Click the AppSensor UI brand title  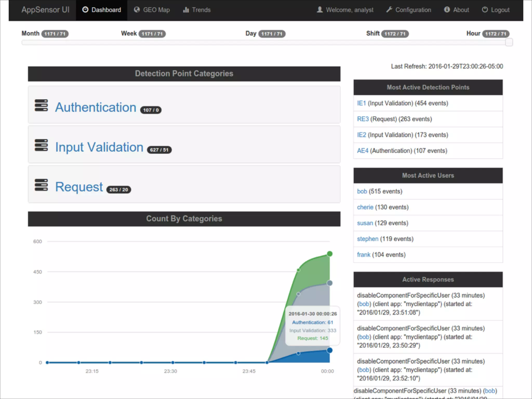pyautogui.click(x=45, y=10)
